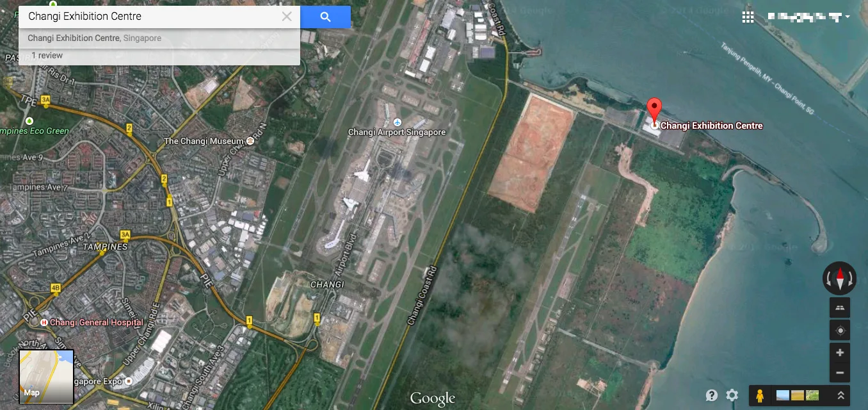Zoom in with the plus button

click(839, 352)
